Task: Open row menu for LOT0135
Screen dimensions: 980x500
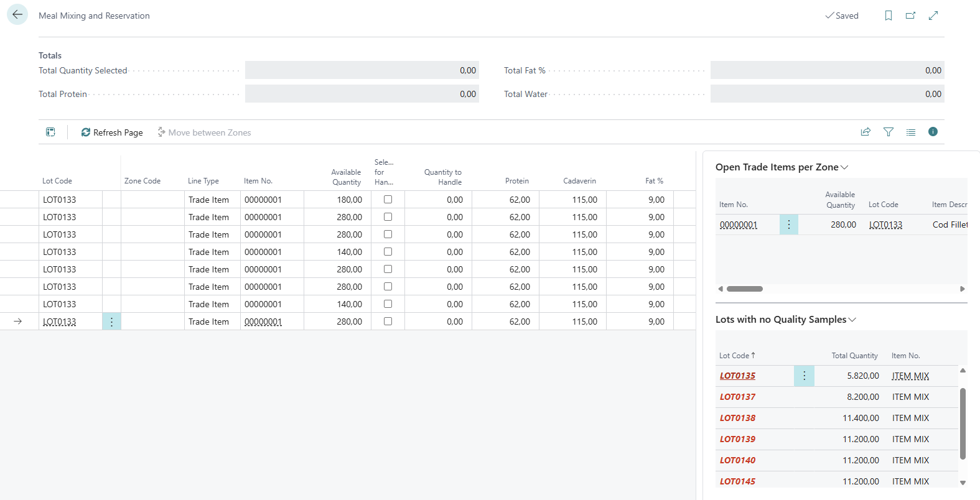Action: point(804,376)
